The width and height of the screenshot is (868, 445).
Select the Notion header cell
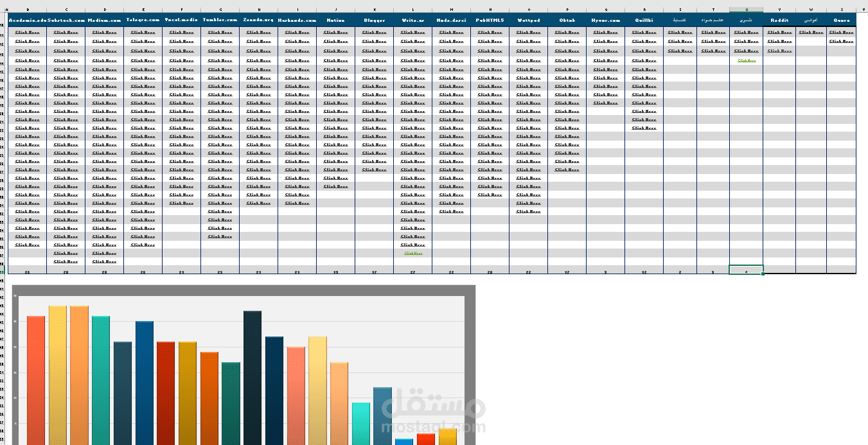336,21
